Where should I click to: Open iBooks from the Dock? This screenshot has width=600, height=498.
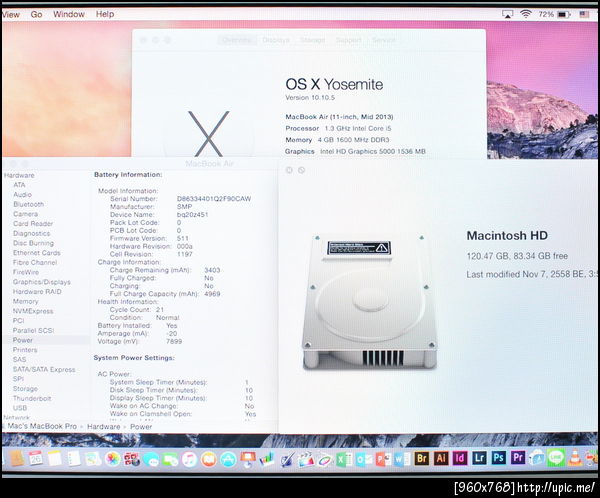[209, 459]
